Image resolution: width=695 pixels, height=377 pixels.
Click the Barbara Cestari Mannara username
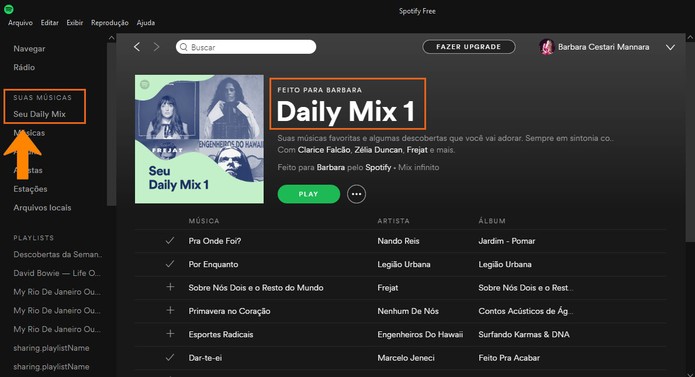(603, 47)
